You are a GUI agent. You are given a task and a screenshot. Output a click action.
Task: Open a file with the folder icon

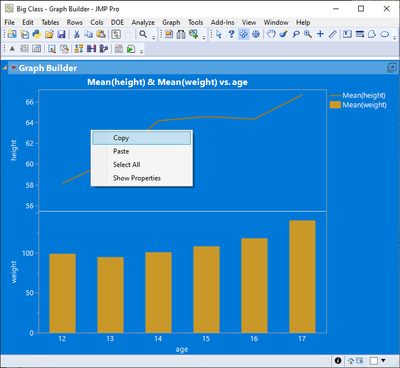(49, 34)
